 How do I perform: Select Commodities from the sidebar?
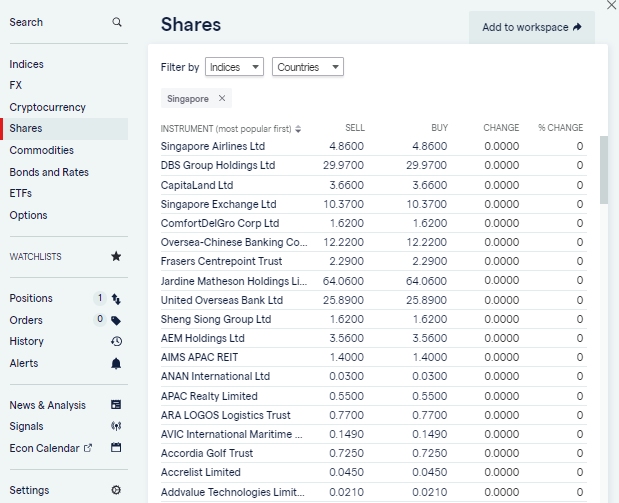point(42,150)
